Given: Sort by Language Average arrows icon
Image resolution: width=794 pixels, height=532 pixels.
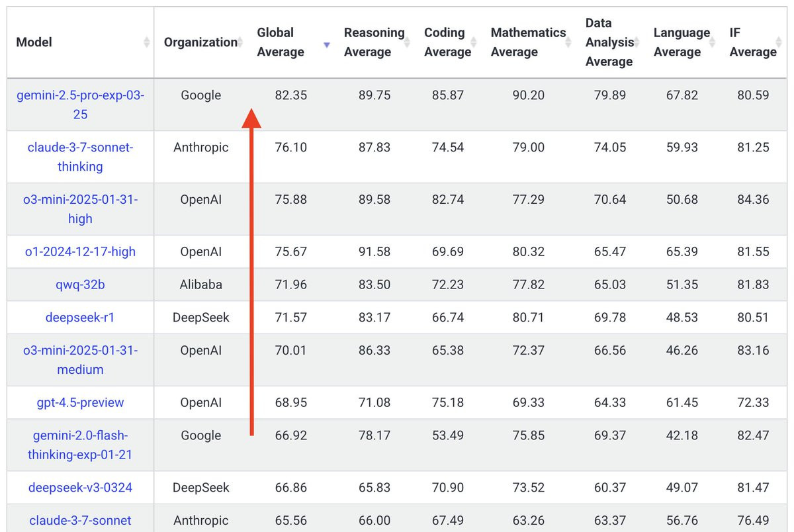Looking at the screenshot, I should click(713, 42).
